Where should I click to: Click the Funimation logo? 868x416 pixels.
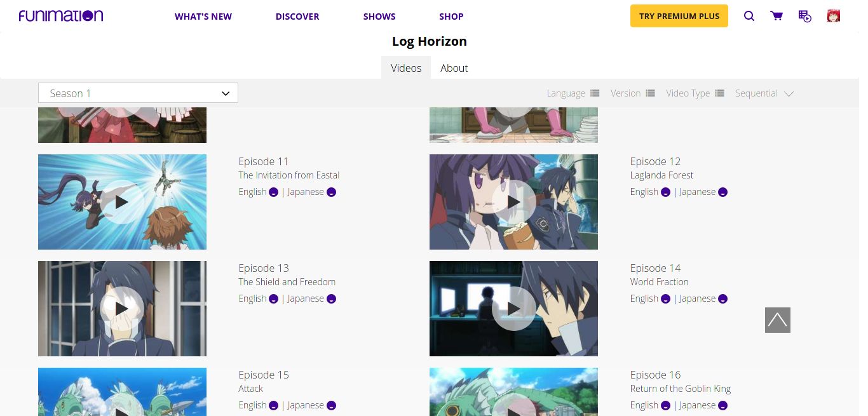[61, 16]
